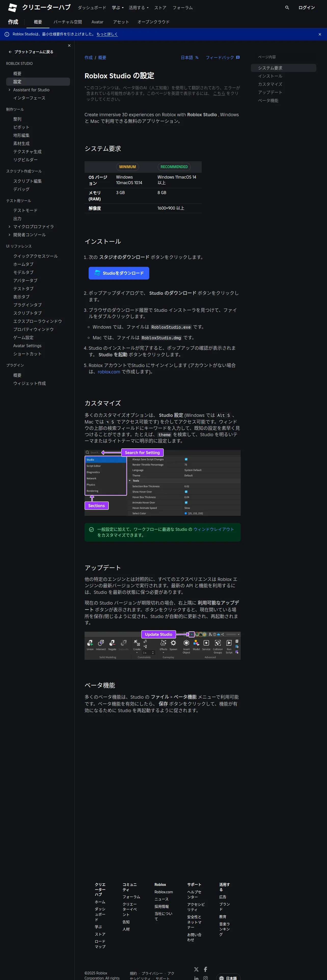Open ウィジェット作成 in the sidebar
Image resolution: width=327 pixels, height=980 pixels.
(29, 384)
